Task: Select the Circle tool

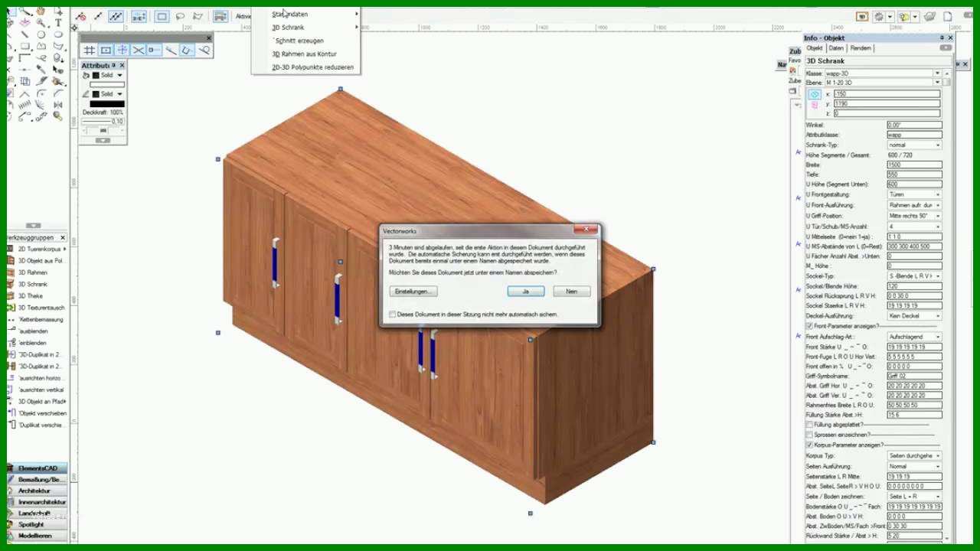Action: click(41, 34)
